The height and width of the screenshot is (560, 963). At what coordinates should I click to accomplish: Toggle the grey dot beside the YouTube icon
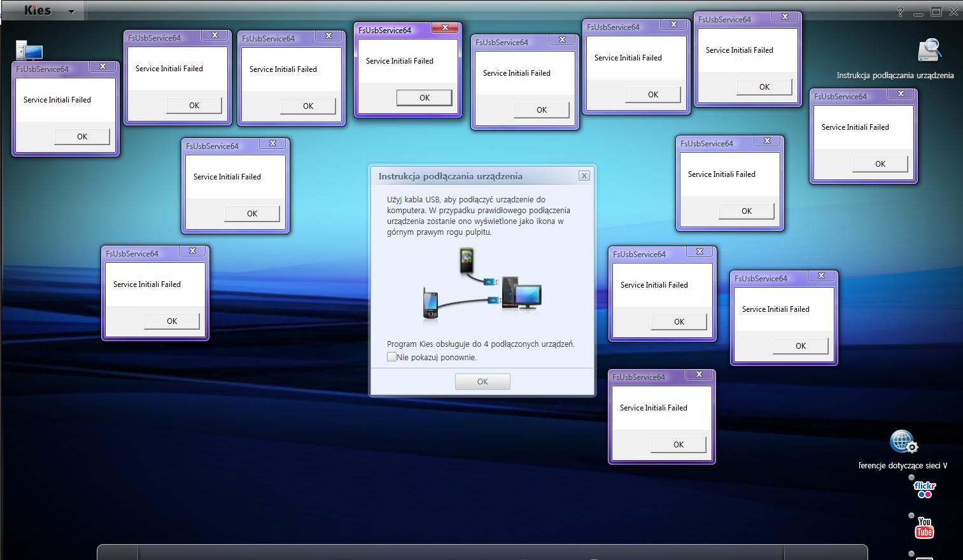[x=911, y=515]
